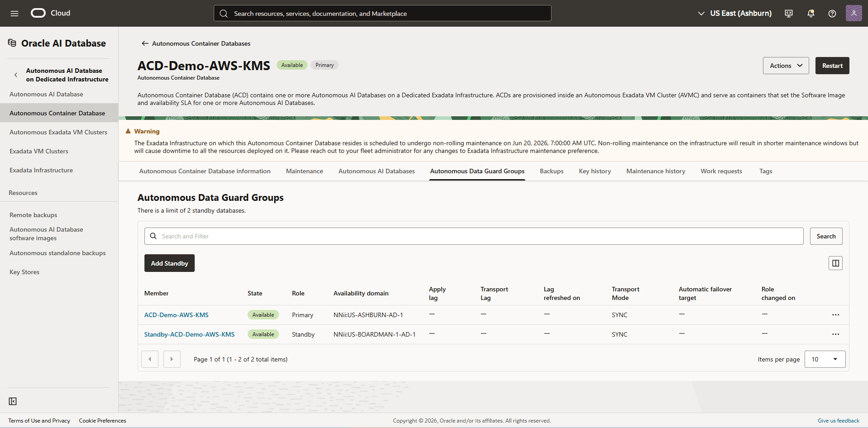
Task: Open the ACD-Demo-AWS-KMS member link
Action: (176, 315)
